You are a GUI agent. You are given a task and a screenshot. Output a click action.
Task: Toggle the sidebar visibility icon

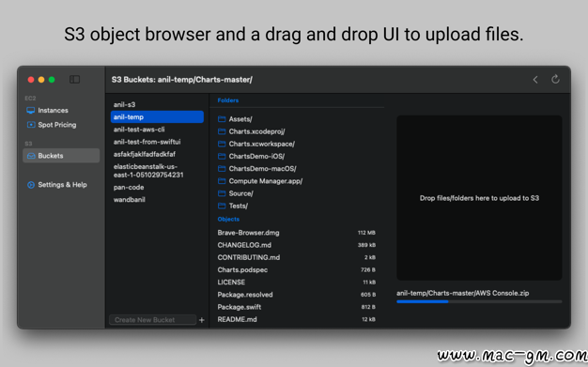(x=74, y=80)
